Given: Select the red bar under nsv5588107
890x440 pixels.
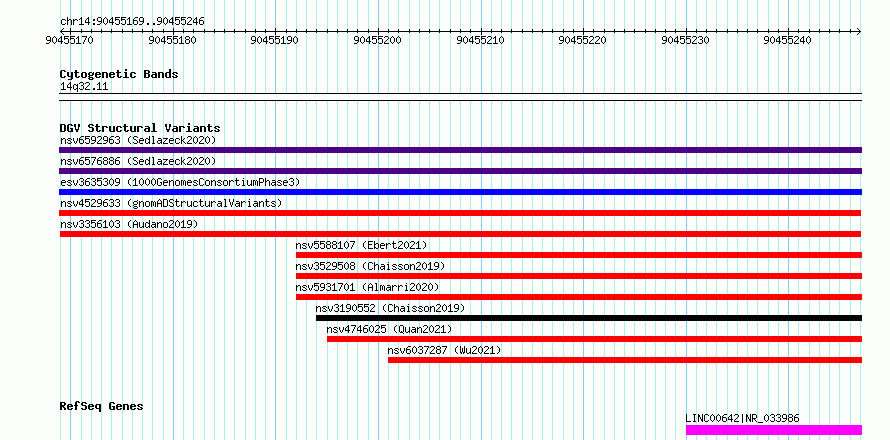Looking at the screenshot, I should [x=579, y=255].
